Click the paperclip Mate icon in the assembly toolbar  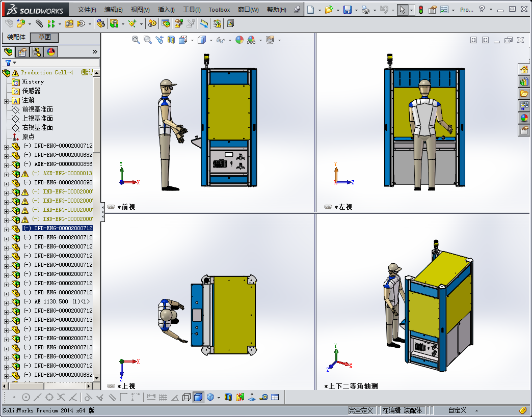[39, 23]
